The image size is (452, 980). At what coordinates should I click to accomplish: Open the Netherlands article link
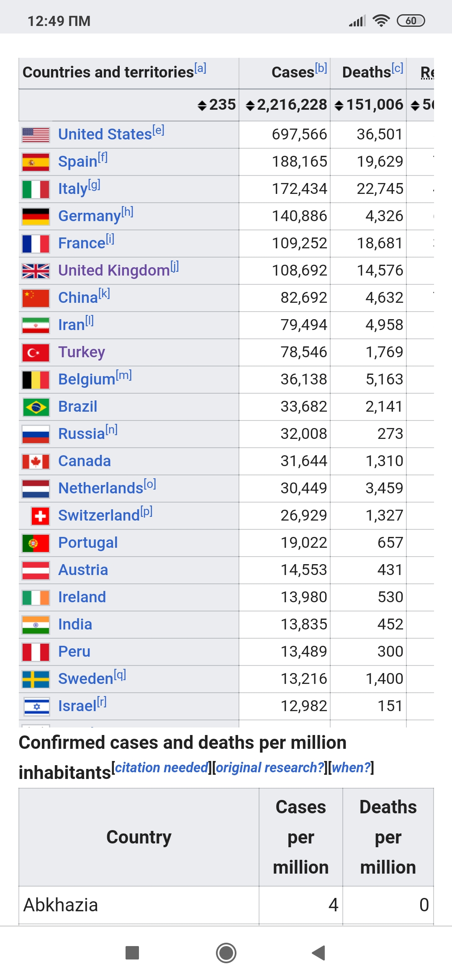100,488
